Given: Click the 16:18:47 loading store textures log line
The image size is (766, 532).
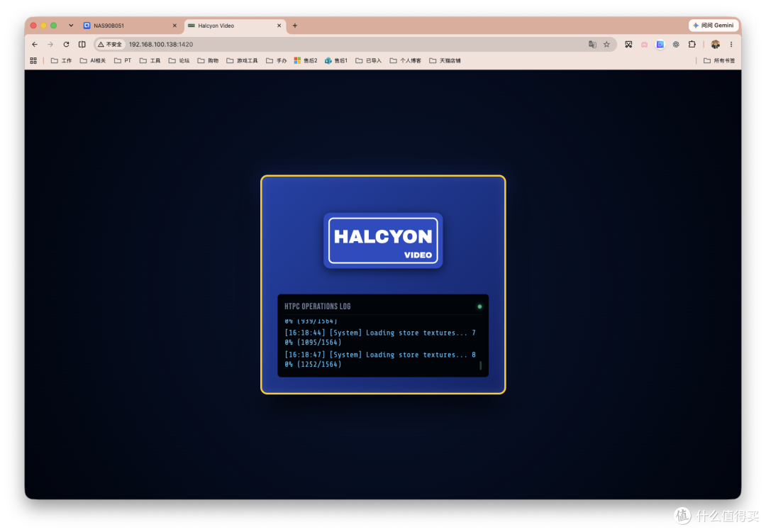Looking at the screenshot, I should pyautogui.click(x=380, y=360).
